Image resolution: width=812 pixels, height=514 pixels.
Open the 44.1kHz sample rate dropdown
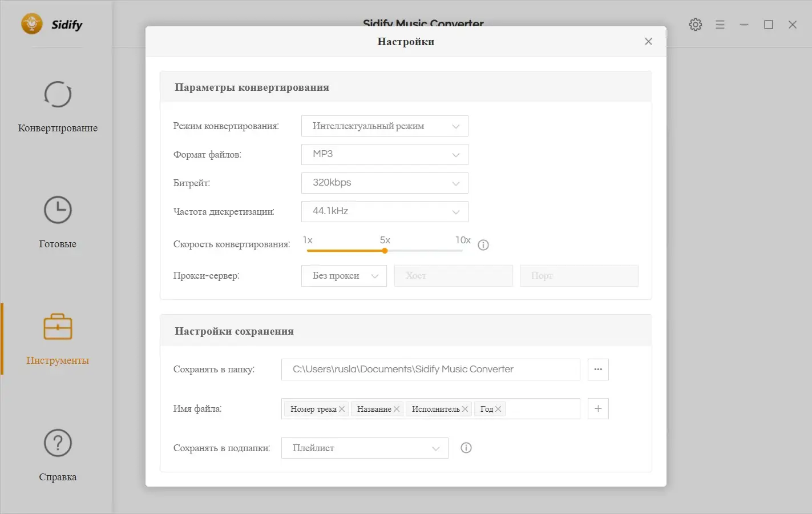click(385, 212)
